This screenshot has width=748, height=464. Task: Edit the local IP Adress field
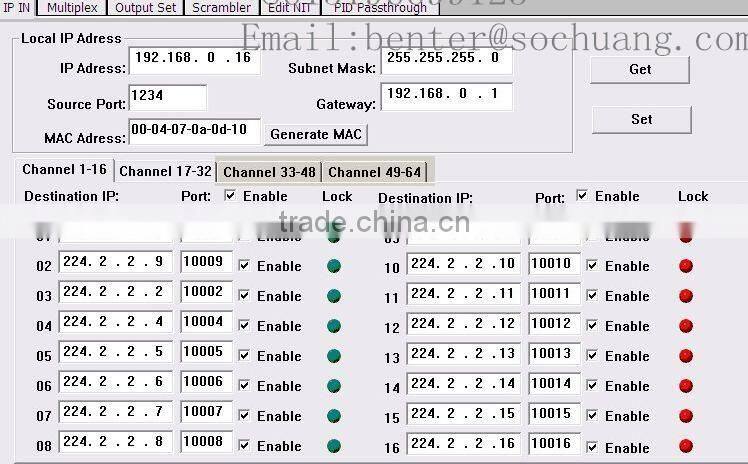tap(195, 60)
